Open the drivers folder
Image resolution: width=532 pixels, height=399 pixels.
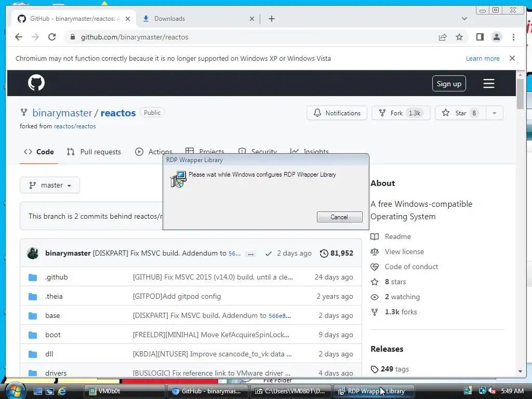click(x=56, y=373)
